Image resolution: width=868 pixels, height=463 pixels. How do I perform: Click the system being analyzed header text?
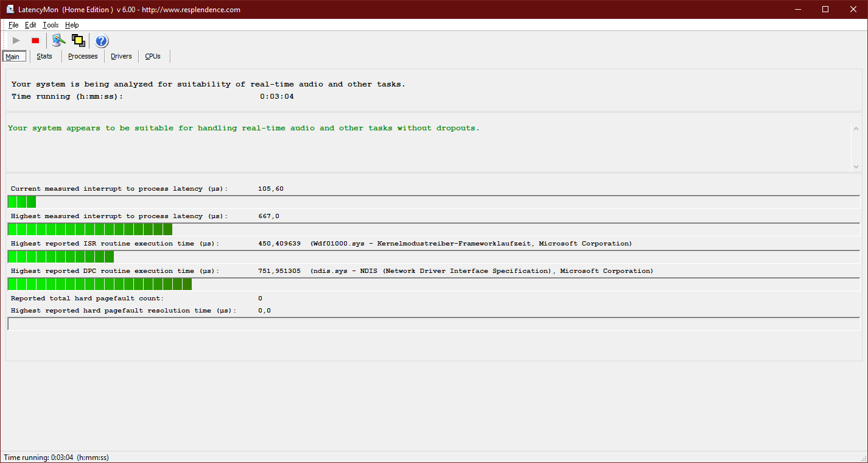(x=208, y=85)
